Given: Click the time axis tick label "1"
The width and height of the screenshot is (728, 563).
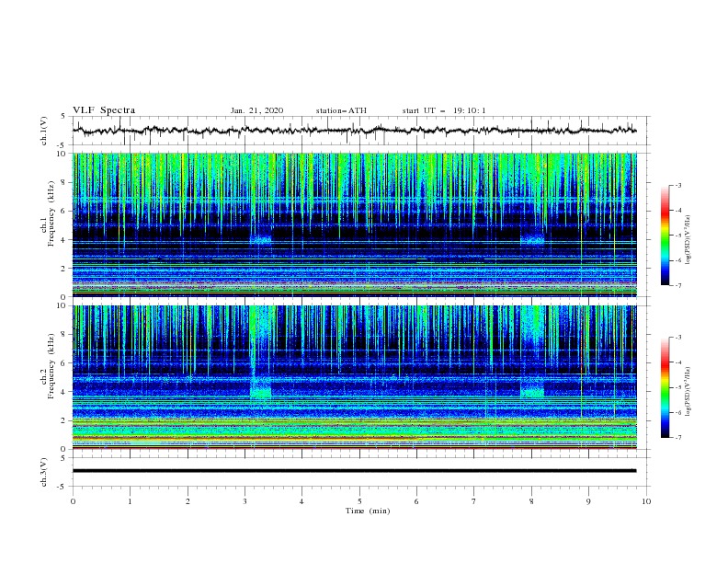Looking at the screenshot, I should [131, 501].
